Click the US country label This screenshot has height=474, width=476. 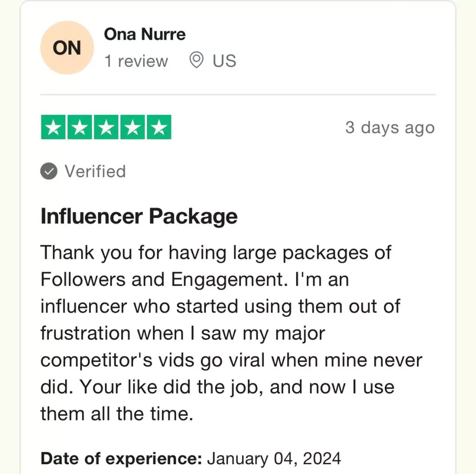click(x=225, y=61)
